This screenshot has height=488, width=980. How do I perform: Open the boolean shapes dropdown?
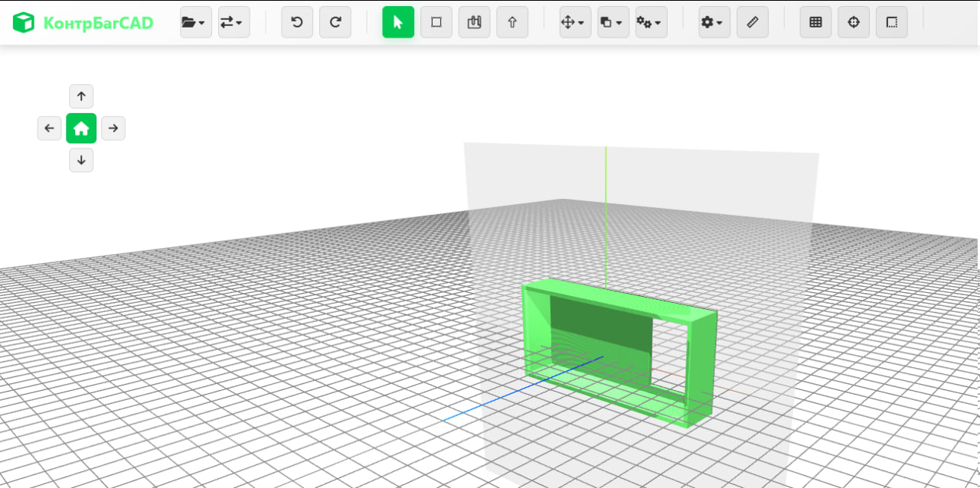coord(613,22)
